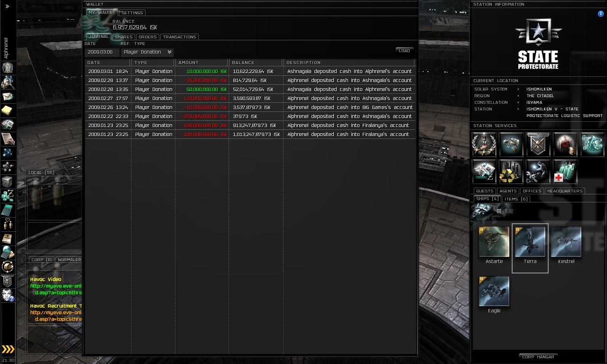Open the repair shop welder icon
This screenshot has height=364, width=607.
tap(538, 171)
